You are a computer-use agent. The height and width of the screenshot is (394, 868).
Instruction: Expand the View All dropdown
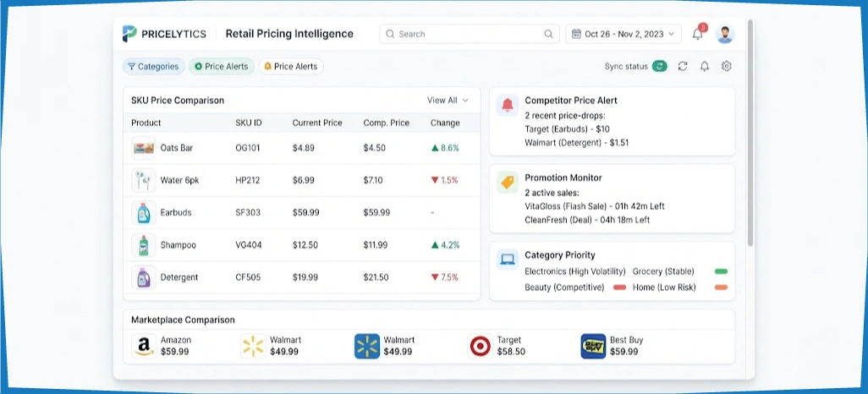(448, 100)
